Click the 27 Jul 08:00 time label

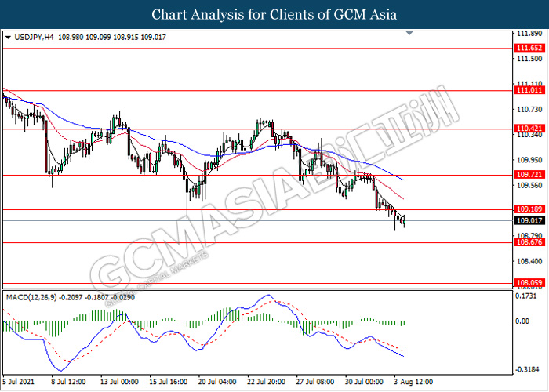point(315,382)
